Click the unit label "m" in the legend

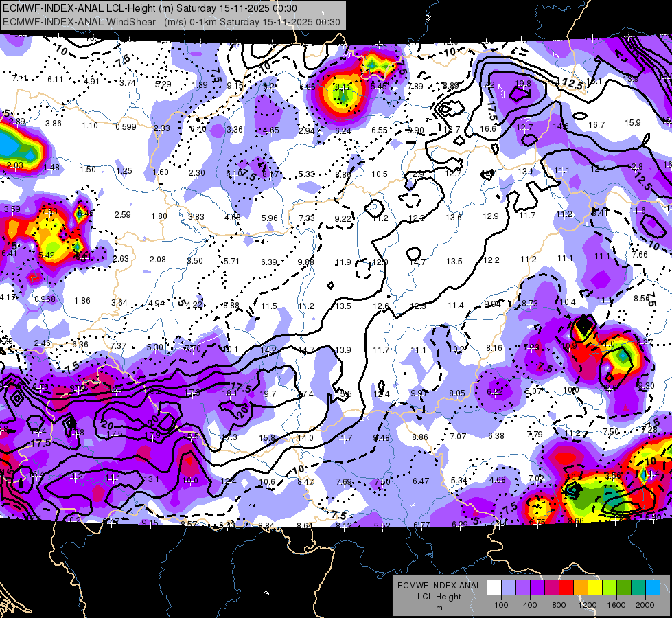point(439,608)
